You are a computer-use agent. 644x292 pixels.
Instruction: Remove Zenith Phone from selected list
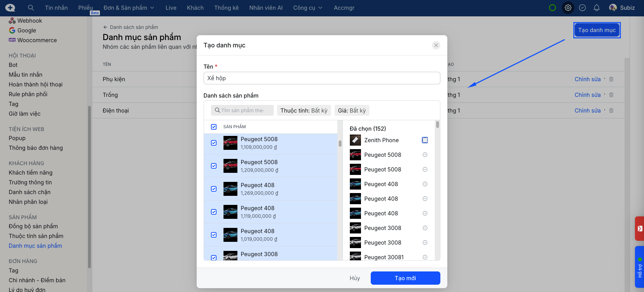click(x=425, y=140)
